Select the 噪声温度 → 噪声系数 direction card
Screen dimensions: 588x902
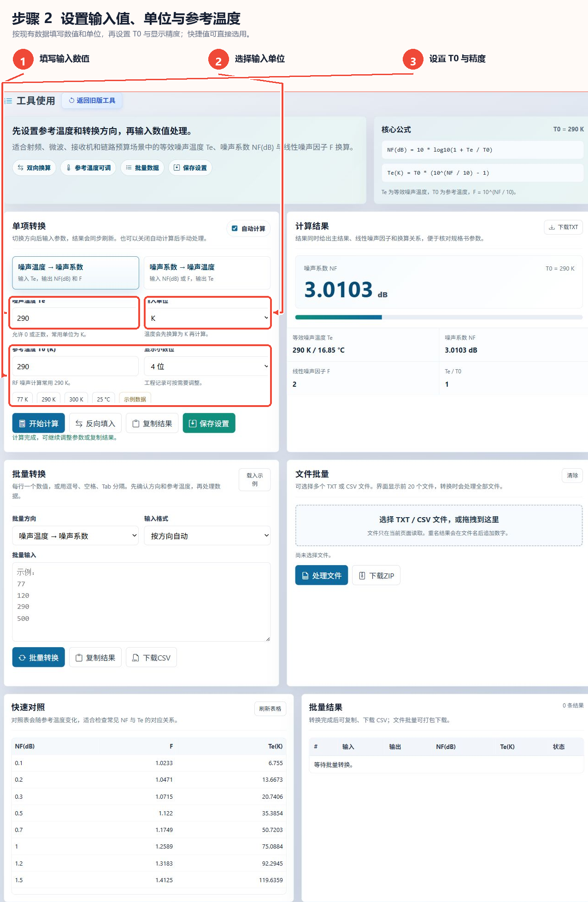(x=76, y=273)
